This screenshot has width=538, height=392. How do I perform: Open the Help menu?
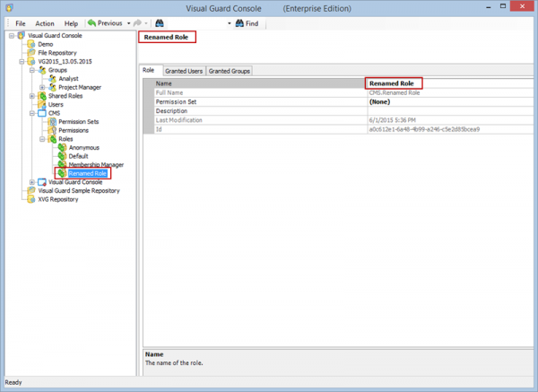point(71,23)
